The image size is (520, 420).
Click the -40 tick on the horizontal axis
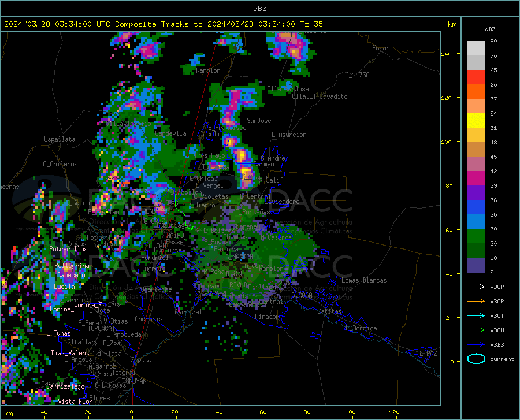(42, 412)
